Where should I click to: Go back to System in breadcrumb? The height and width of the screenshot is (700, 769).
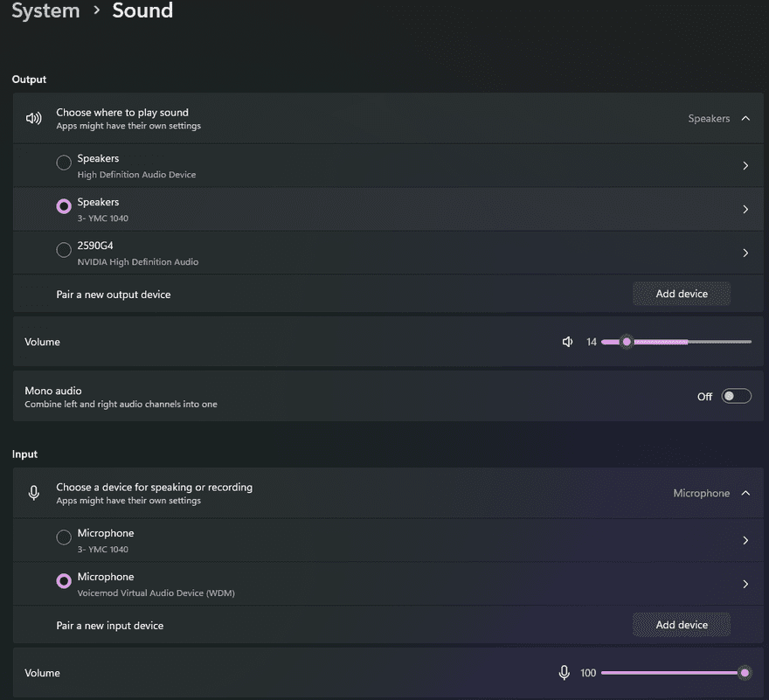click(x=45, y=10)
